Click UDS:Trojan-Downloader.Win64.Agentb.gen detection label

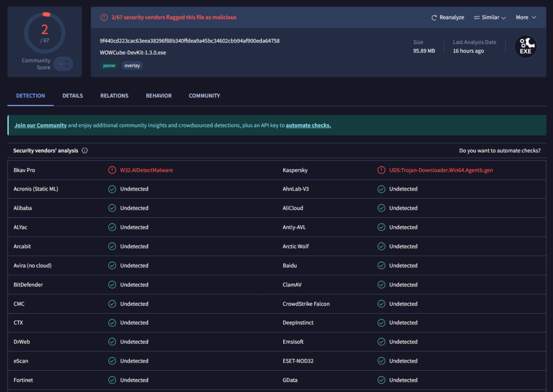click(x=441, y=170)
